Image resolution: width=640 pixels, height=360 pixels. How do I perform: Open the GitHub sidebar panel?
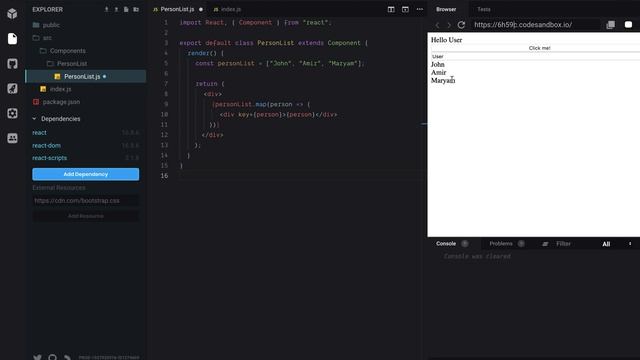click(12, 64)
